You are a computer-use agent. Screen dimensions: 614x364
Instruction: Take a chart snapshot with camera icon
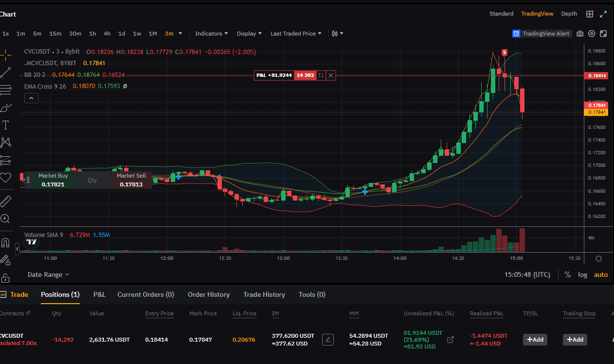(x=580, y=34)
